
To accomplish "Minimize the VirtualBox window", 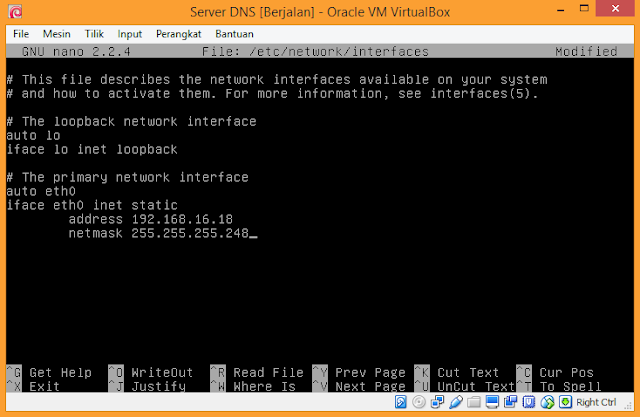I will (560, 9).
